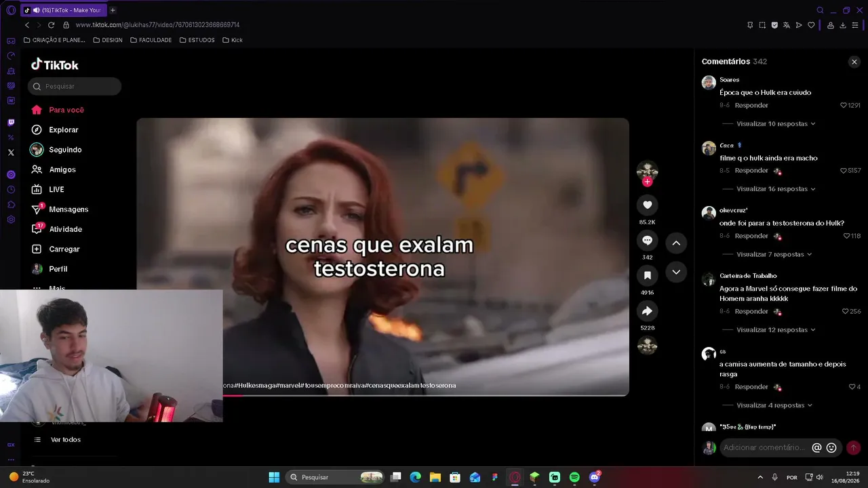The height and width of the screenshot is (488, 868).
Task: Open comments via the speech bubble icon
Action: tap(647, 240)
